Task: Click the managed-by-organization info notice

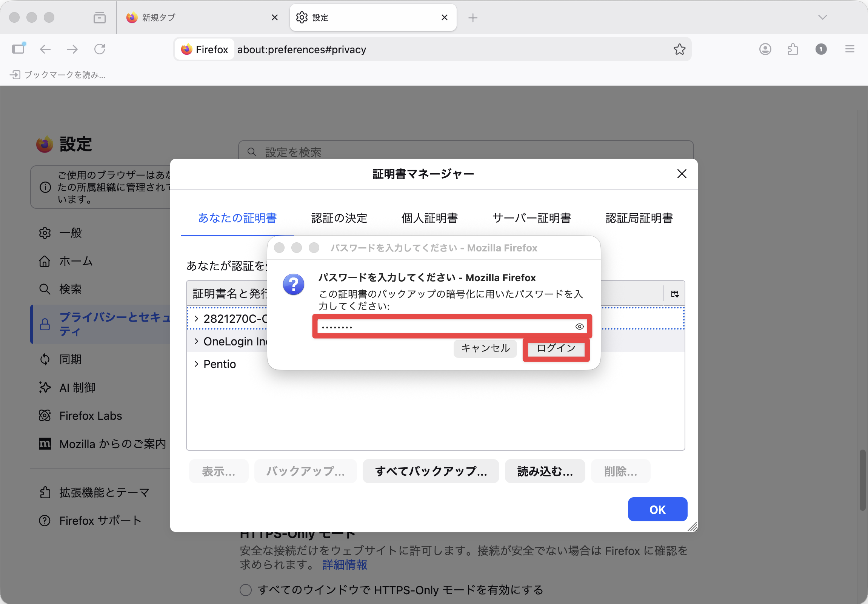Action: (100, 187)
